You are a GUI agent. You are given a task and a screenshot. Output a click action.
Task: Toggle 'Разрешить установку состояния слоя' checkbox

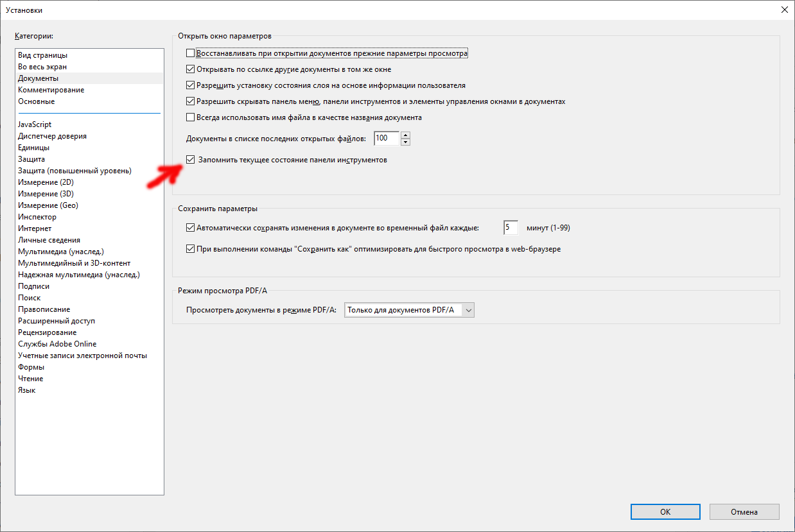(190, 85)
